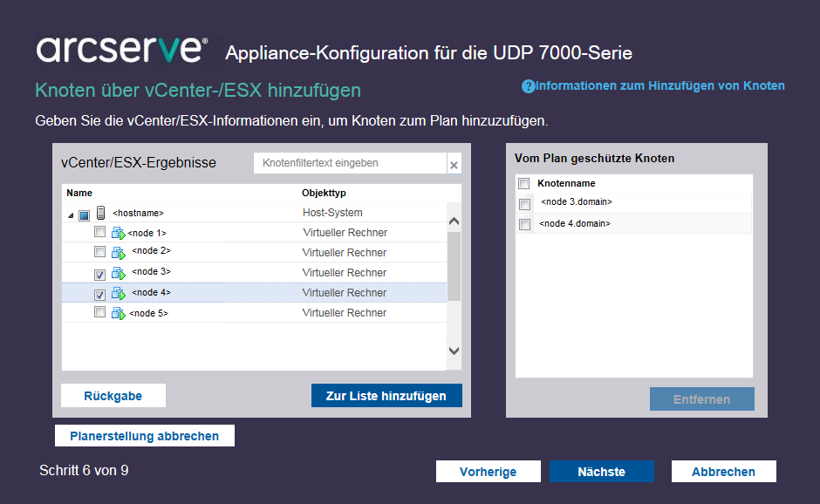Image resolution: width=820 pixels, height=504 pixels.
Task: Click the Rückgabe button
Action: click(x=113, y=396)
